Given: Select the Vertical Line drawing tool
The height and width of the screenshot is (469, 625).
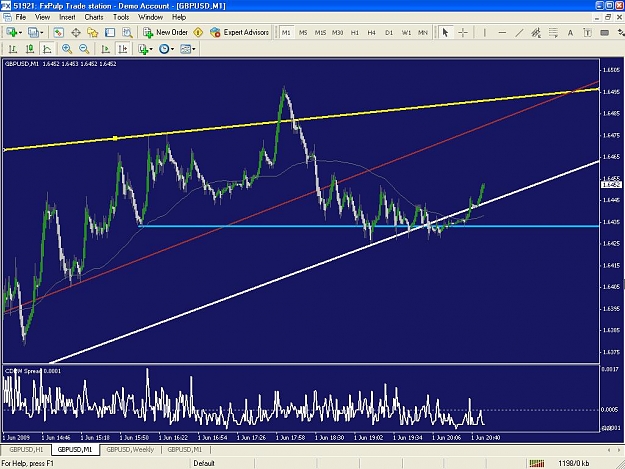Looking at the screenshot, I should point(484,33).
